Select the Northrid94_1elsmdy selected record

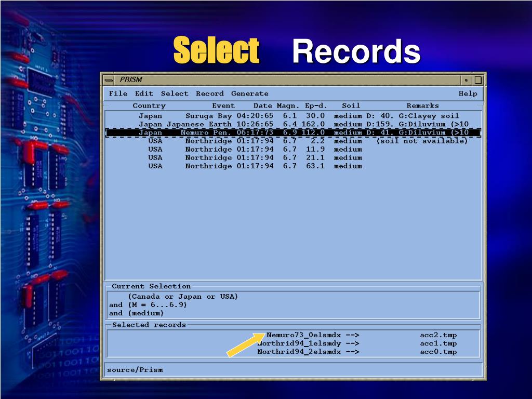coord(299,343)
